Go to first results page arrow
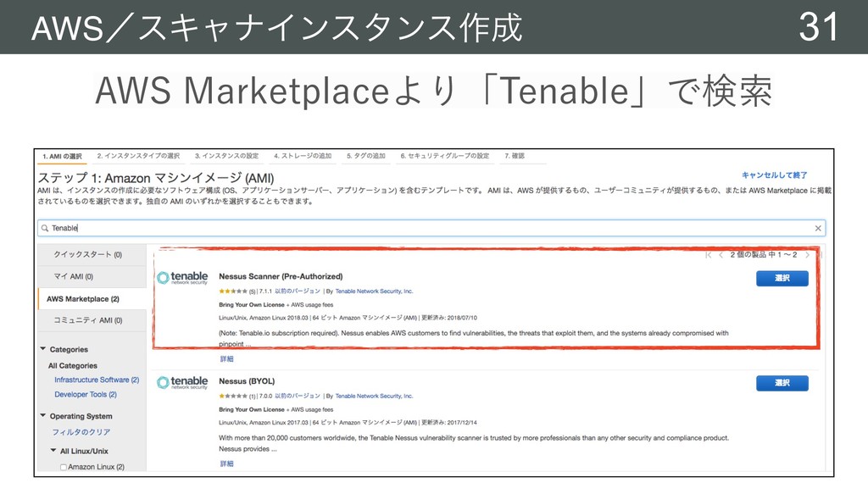The height and width of the screenshot is (488, 868). point(708,255)
